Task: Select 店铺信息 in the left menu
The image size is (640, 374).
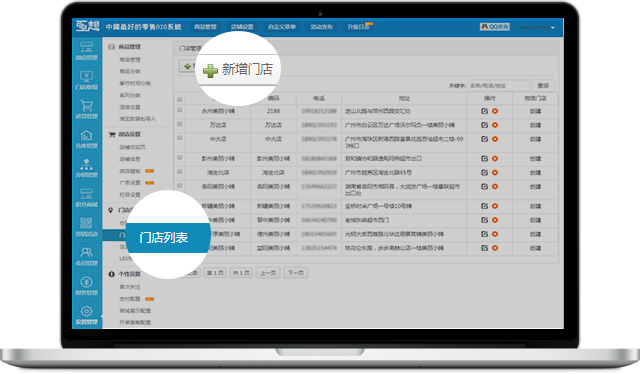Action: pyautogui.click(x=130, y=159)
